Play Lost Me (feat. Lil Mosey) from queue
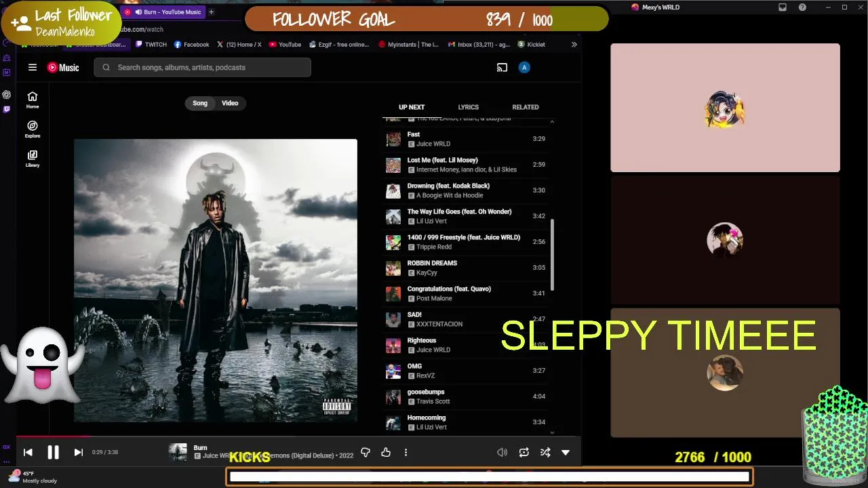868x488 pixels. [x=466, y=165]
